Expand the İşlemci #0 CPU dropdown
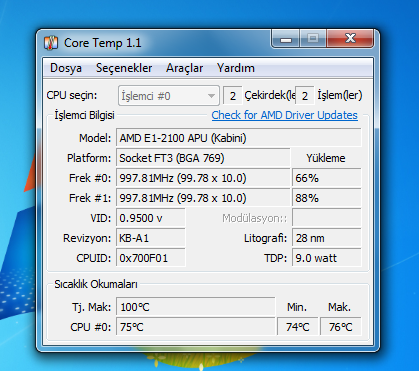 click(169, 96)
